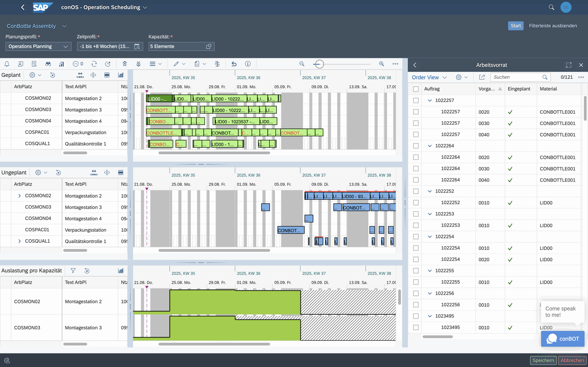Tick checkbox for order group 1022257
Screen dimensions: 588x367
click(416, 100)
